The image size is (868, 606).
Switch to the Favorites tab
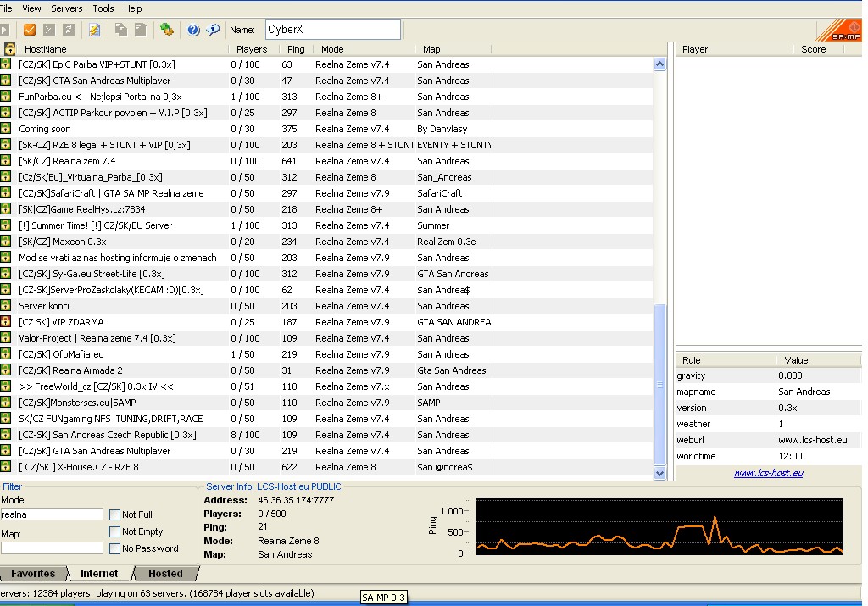[x=33, y=573]
